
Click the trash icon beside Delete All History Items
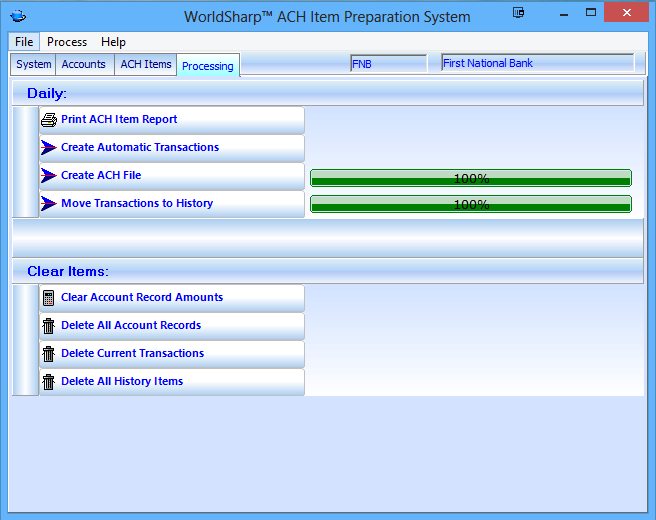[x=49, y=382]
